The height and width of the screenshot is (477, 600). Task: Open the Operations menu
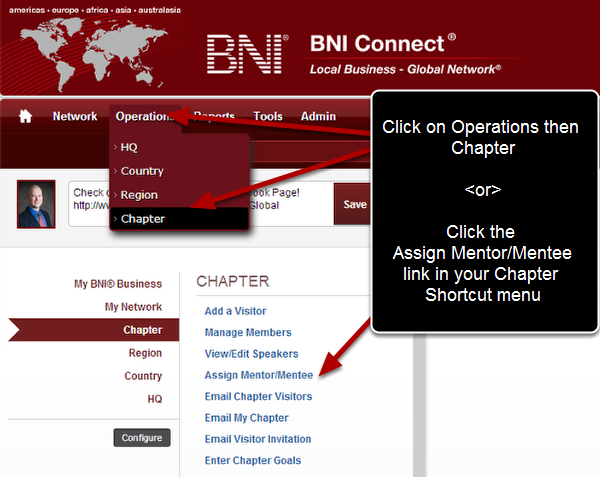point(145,117)
